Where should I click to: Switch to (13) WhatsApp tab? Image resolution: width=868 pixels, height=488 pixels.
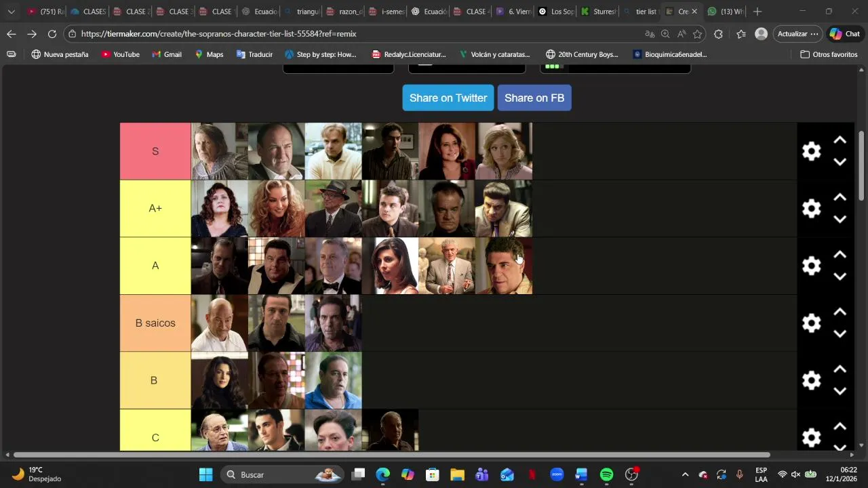coord(725,12)
